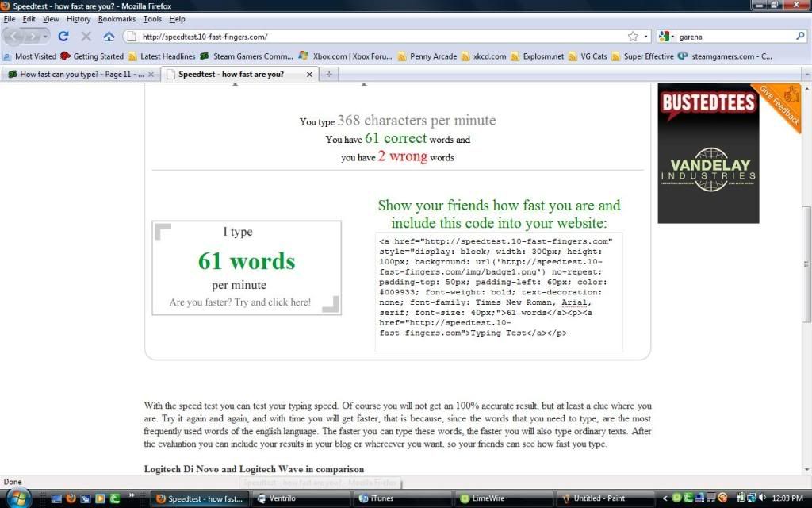Viewport: 812px width, 508px height.
Task: Click the BustedTees Vandelay Industries ad
Action: [708, 153]
